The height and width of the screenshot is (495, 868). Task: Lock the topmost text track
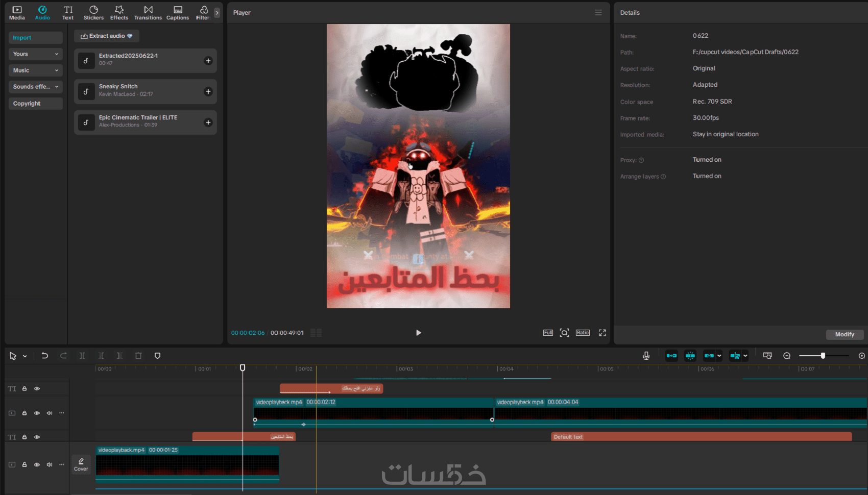point(25,389)
